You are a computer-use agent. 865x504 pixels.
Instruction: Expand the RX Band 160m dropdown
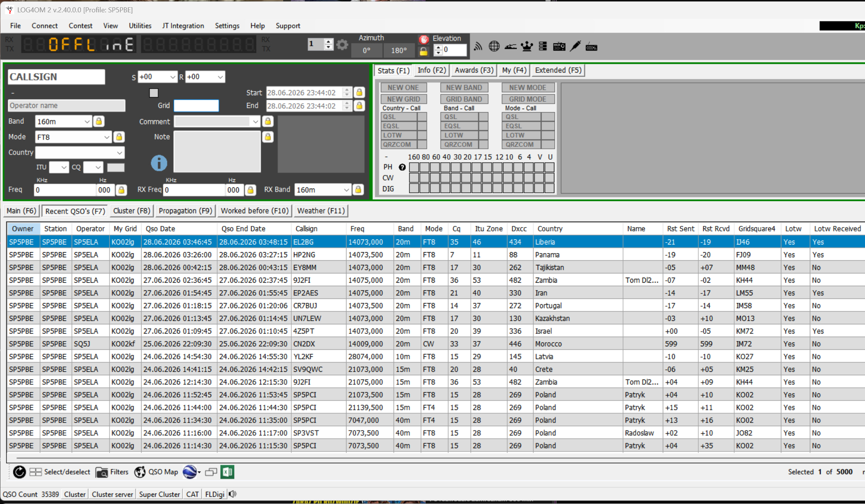[346, 190]
